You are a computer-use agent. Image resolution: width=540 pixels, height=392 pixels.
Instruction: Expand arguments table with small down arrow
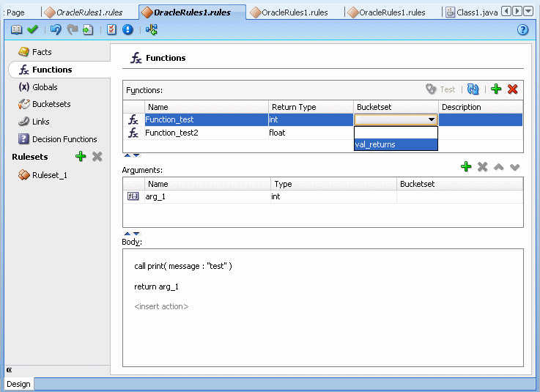coord(136,234)
